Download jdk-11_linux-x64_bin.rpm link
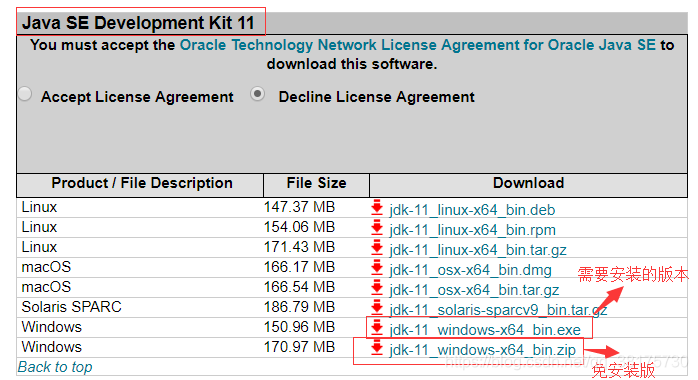This screenshot has width=698, height=380. pyautogui.click(x=472, y=230)
